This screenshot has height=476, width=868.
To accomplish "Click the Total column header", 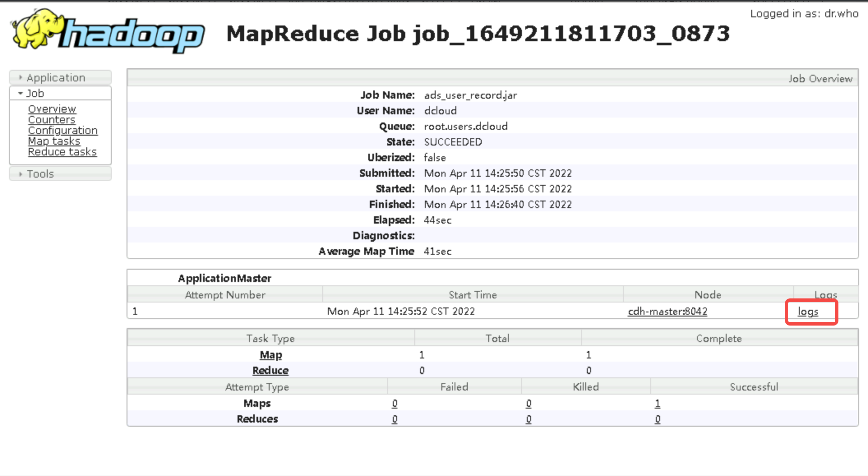I will [497, 338].
